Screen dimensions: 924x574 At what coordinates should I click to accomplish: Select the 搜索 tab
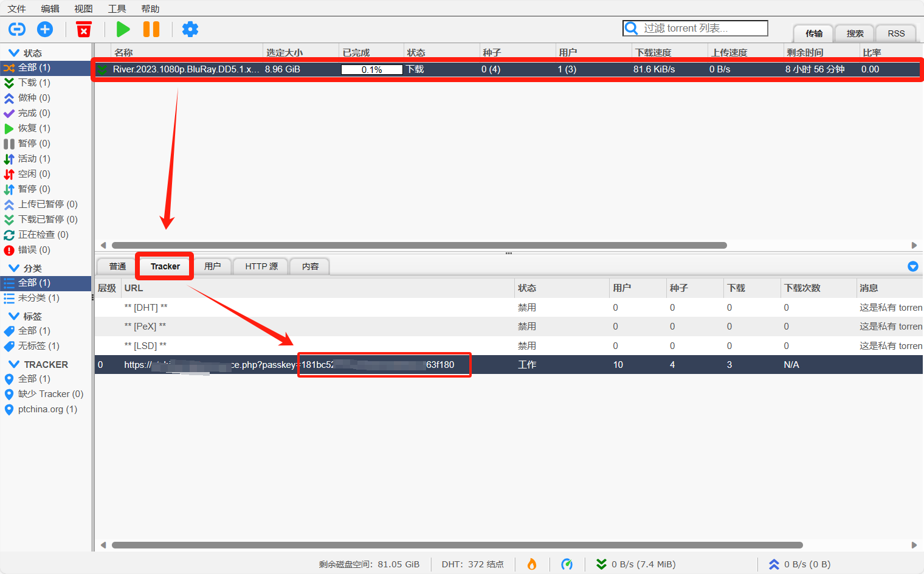(x=855, y=33)
